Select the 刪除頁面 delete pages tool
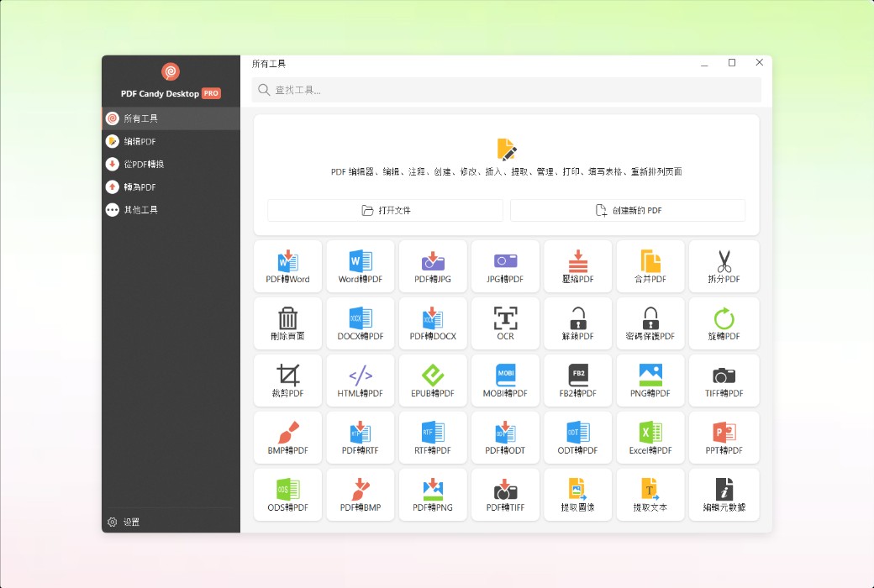 (287, 323)
